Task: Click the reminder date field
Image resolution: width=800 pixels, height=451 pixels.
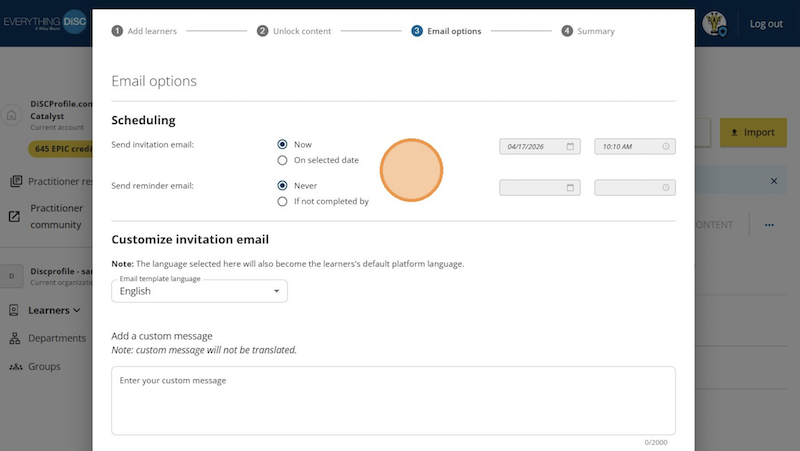Action: click(x=540, y=188)
